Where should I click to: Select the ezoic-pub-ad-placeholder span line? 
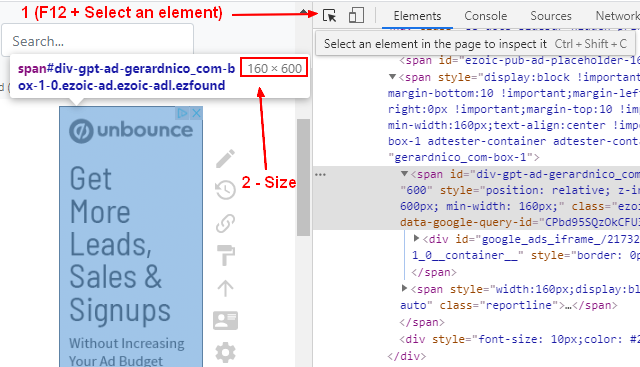click(520, 60)
